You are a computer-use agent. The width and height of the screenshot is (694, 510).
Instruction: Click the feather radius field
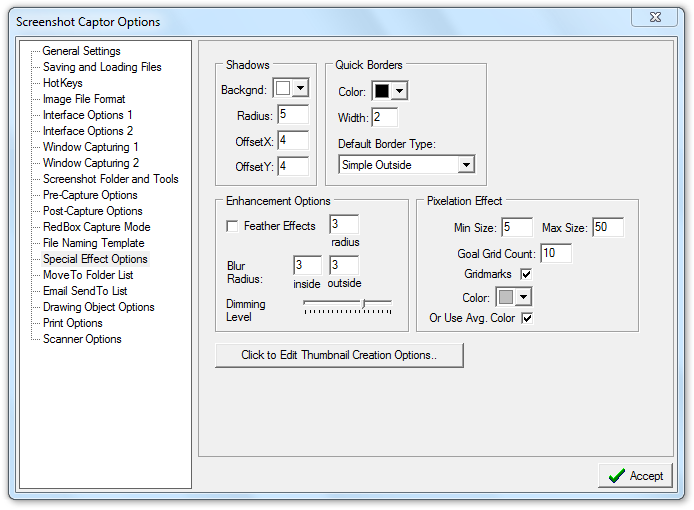click(x=344, y=224)
